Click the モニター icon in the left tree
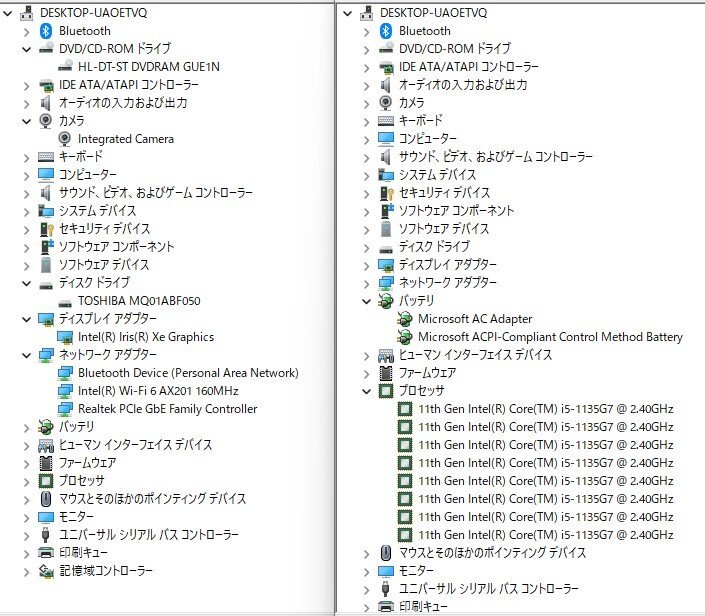The height and width of the screenshot is (616, 705). pos(46,518)
